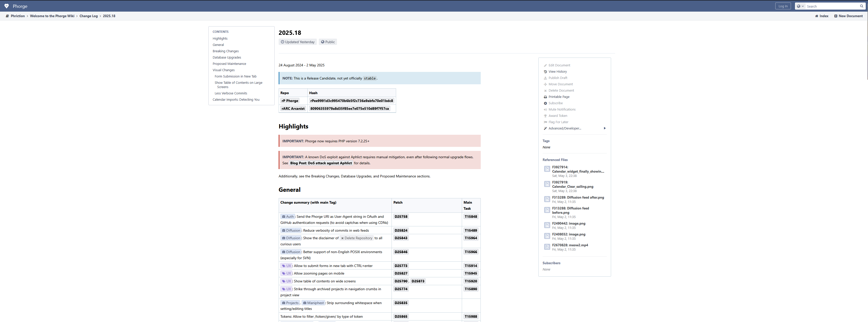Open file icon for F313288 Diffusion feed before
The height and width of the screenshot is (322, 868).
point(547,210)
